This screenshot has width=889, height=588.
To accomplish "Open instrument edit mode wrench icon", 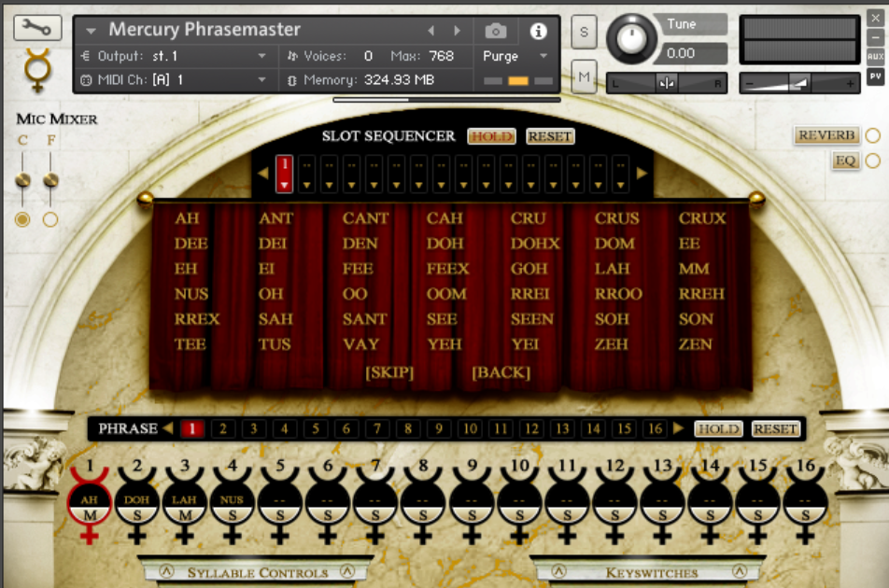I will point(37,27).
